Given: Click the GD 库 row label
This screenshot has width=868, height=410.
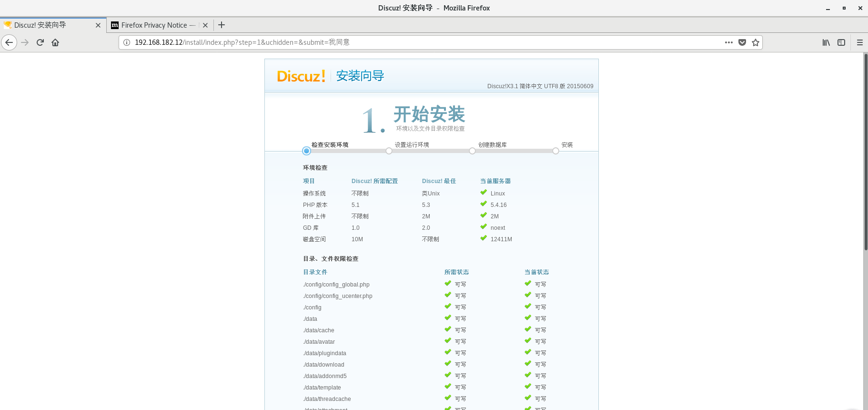Looking at the screenshot, I should [x=311, y=228].
